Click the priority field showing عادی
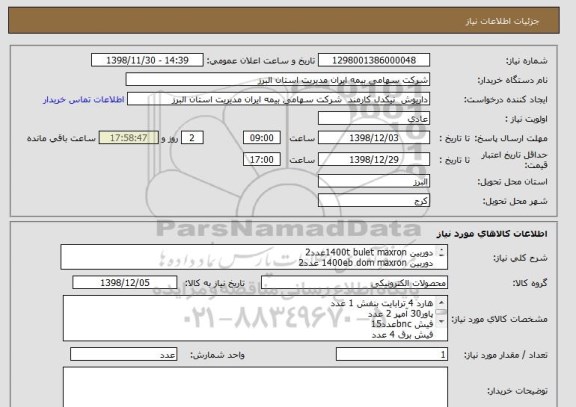Viewport: 576px width, 407px height. [x=374, y=119]
